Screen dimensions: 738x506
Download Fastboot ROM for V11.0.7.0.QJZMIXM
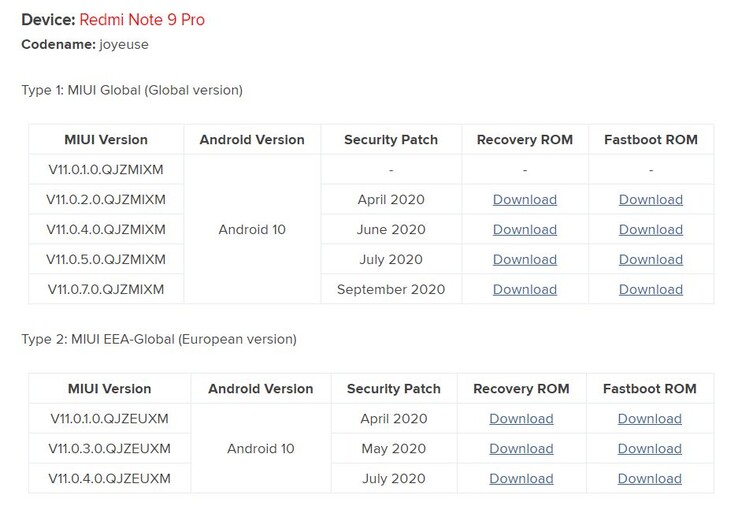click(651, 289)
